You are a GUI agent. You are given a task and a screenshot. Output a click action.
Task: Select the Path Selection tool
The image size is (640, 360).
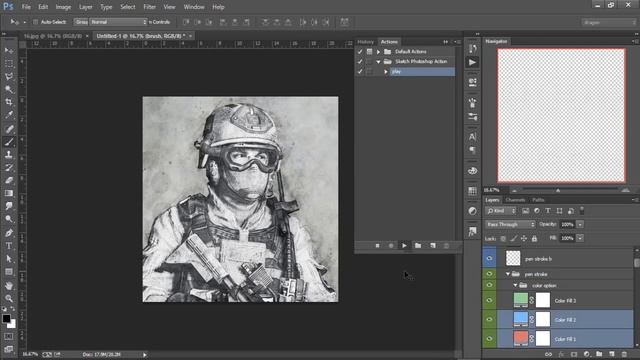pos(9,259)
